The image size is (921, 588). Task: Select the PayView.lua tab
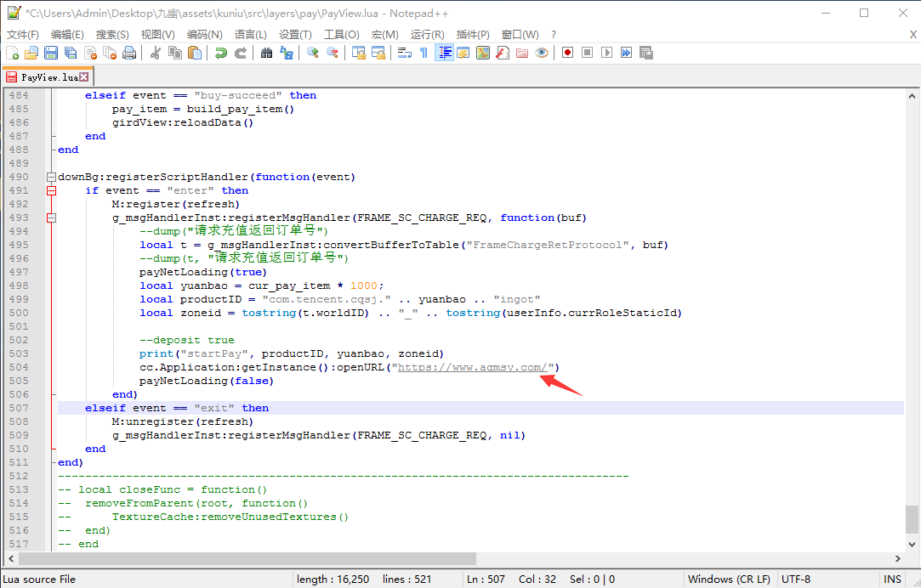[48, 76]
